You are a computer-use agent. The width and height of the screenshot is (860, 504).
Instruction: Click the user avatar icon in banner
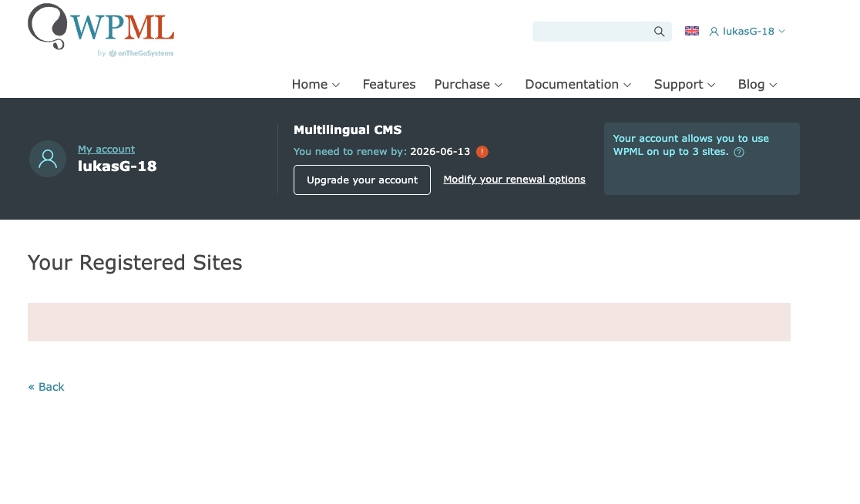point(48,159)
